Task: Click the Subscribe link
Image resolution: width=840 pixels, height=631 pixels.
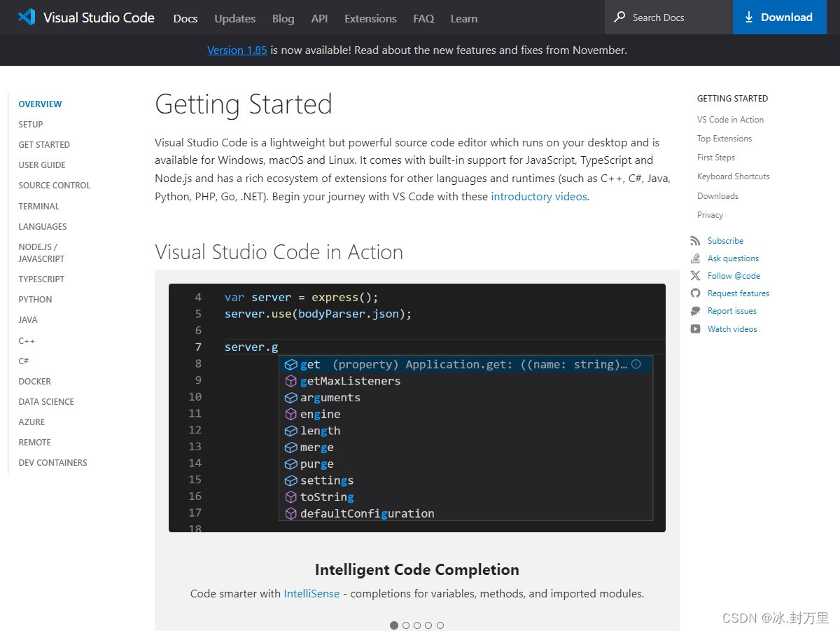Action: point(725,241)
